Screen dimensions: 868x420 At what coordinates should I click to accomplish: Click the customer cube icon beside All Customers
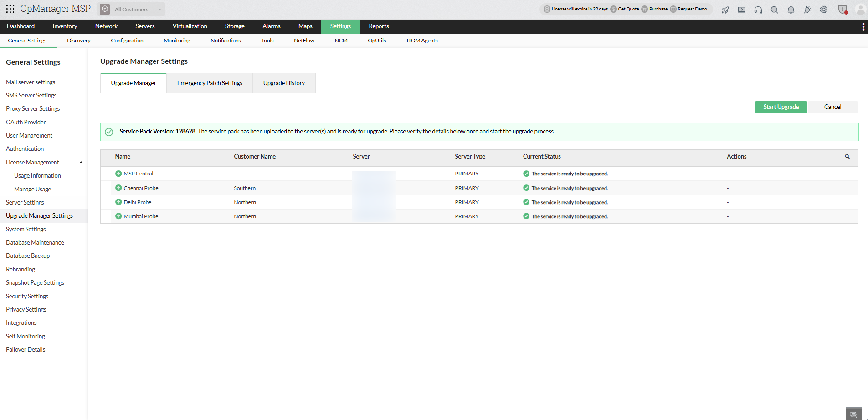pos(105,9)
